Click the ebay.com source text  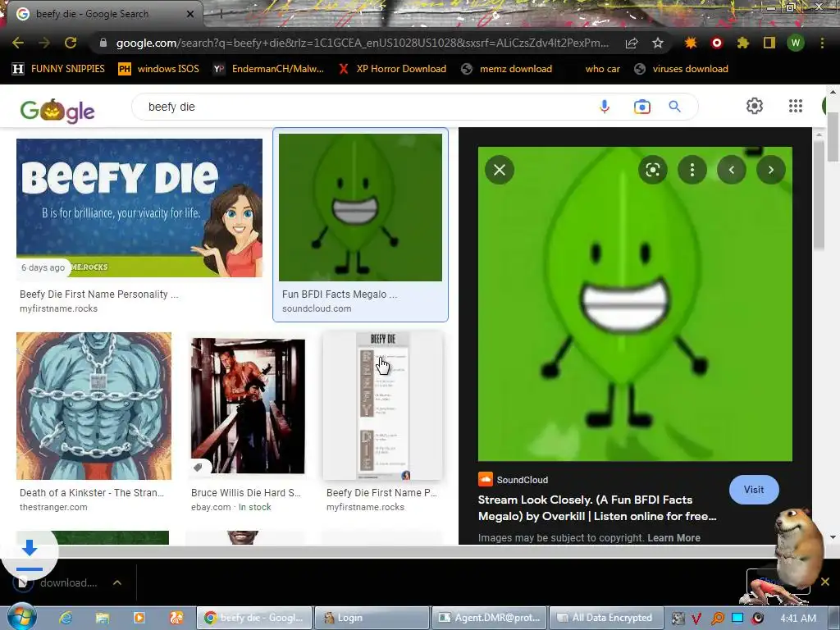coord(211,507)
